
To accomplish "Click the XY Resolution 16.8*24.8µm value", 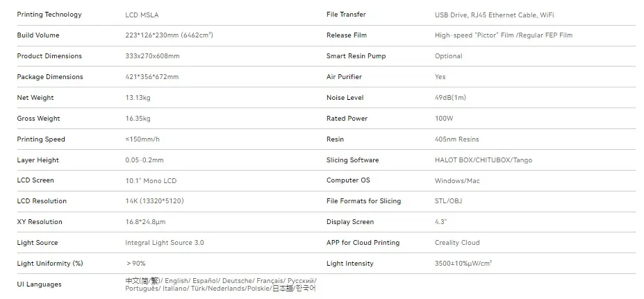I will click(145, 222).
